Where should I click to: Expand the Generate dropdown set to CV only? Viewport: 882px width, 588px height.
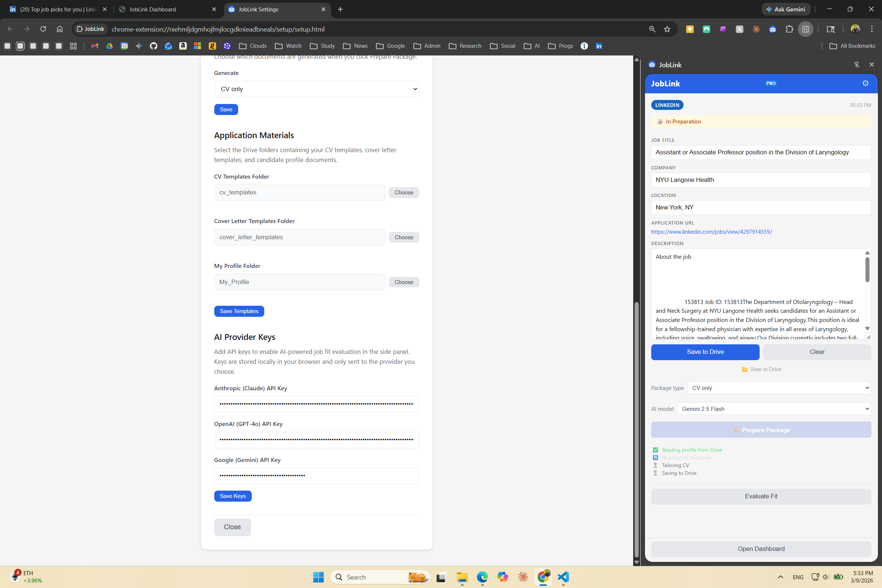pos(316,89)
